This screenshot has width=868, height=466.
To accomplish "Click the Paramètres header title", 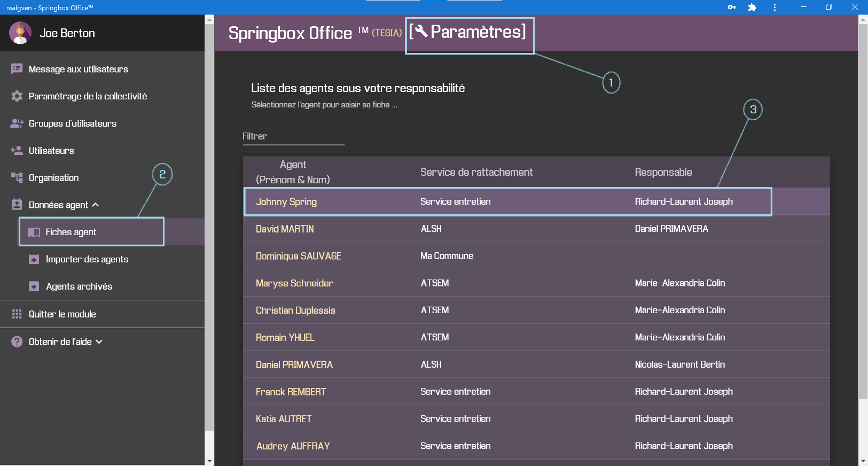I will 478,32.
